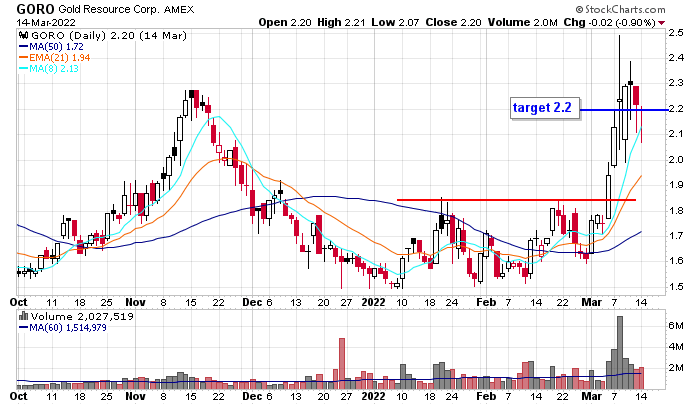Click the GORO (Daily) 2.20 legend entry

click(109, 36)
